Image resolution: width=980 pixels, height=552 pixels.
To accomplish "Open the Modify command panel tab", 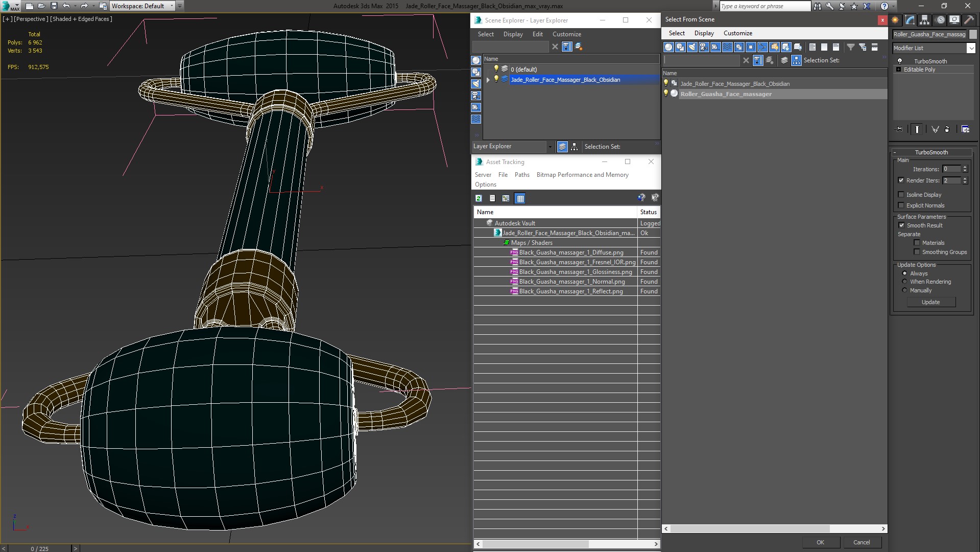I will (x=910, y=20).
